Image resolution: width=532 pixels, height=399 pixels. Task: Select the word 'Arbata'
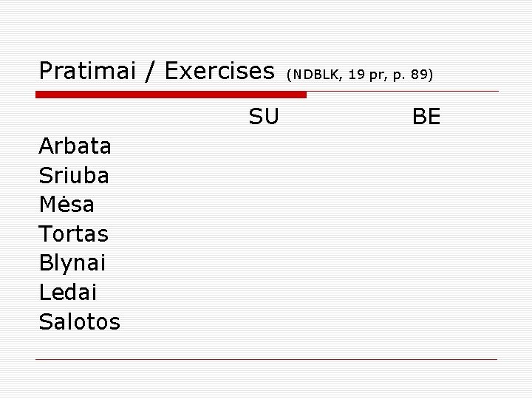click(x=75, y=146)
